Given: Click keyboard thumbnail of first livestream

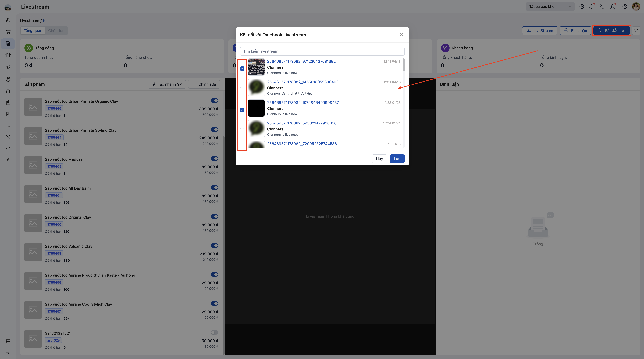Looking at the screenshot, I should [x=256, y=67].
